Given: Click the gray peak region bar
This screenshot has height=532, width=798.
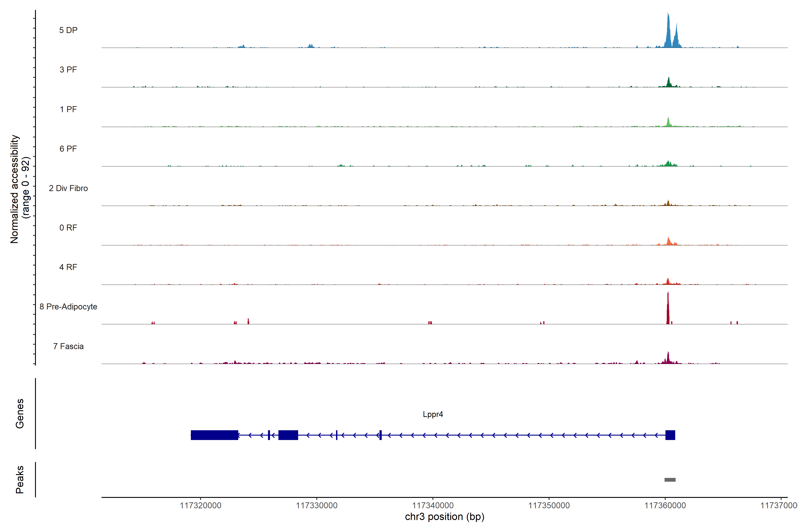Looking at the screenshot, I should [670, 480].
